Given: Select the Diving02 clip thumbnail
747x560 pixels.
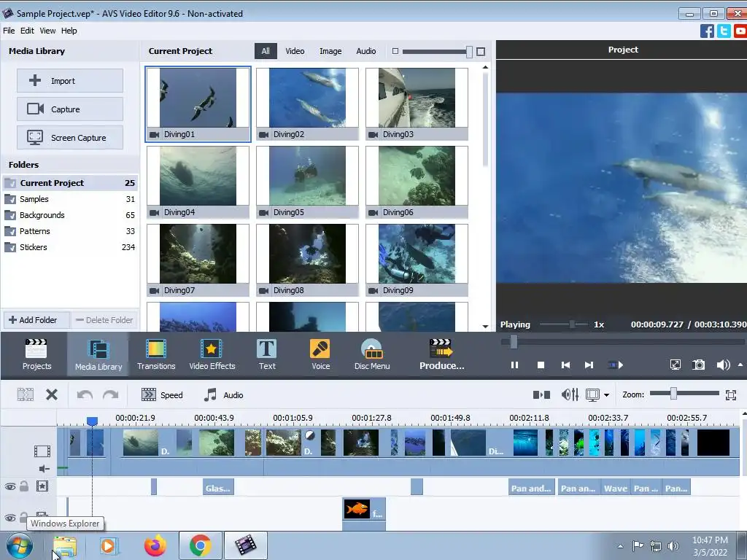Looking at the screenshot, I should click(307, 104).
